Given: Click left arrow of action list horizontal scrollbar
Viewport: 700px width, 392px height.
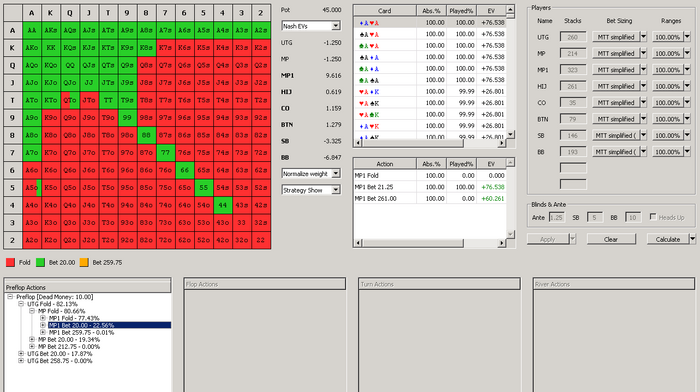Looking at the screenshot, I should [358, 243].
